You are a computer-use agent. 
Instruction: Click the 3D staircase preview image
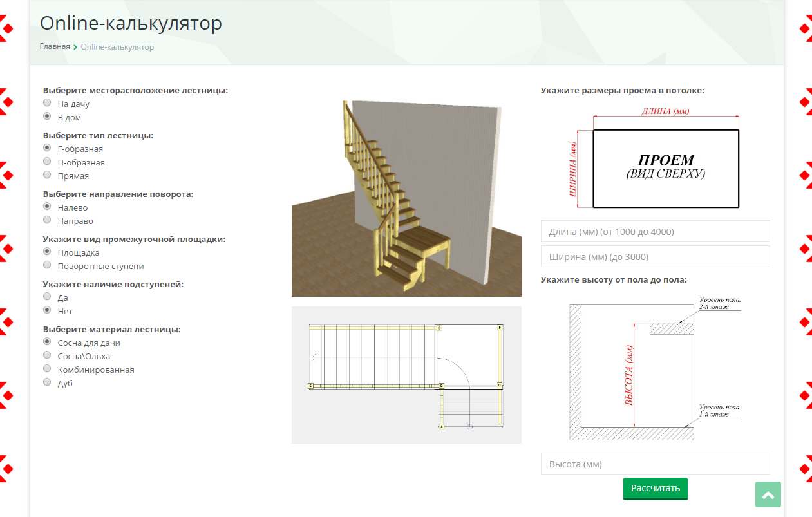click(406, 197)
